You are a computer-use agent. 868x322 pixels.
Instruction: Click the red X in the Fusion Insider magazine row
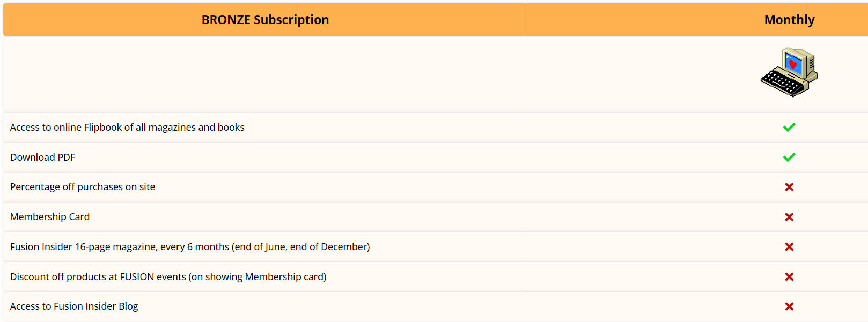(x=789, y=246)
